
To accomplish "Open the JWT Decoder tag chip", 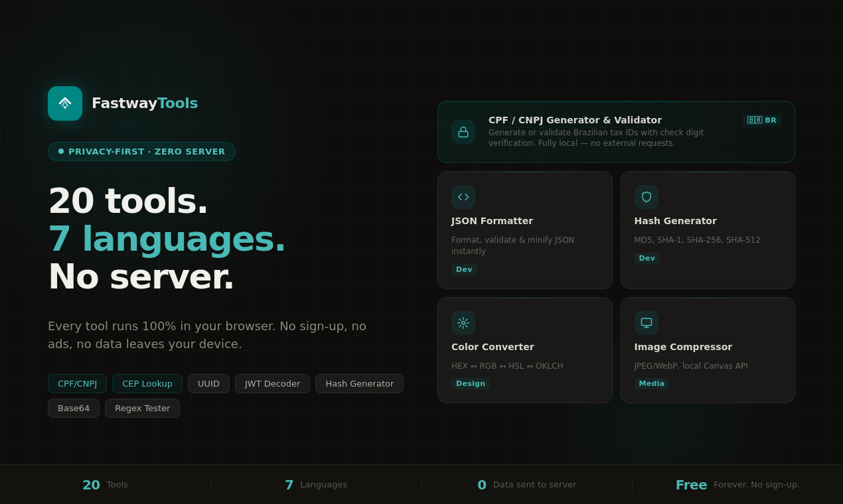I will pos(272,383).
